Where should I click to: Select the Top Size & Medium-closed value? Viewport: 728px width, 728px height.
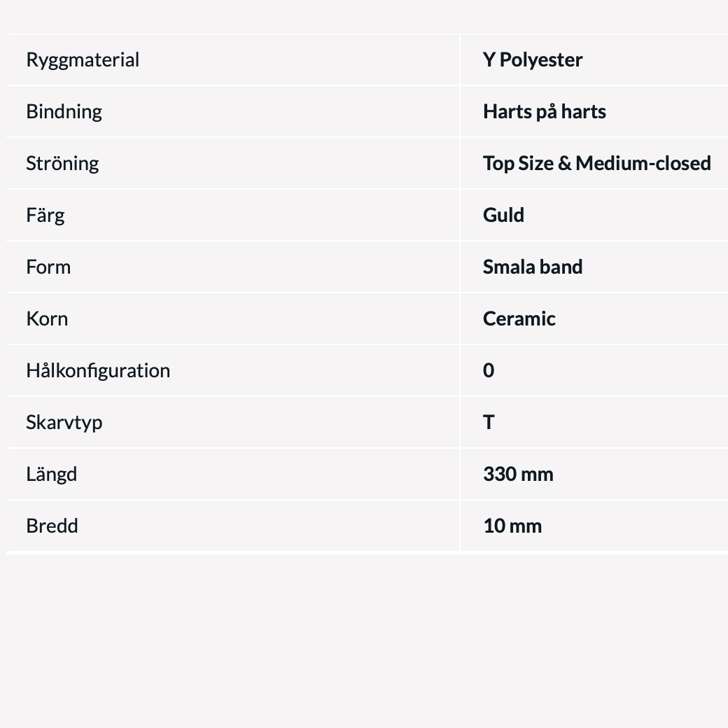coord(597,164)
